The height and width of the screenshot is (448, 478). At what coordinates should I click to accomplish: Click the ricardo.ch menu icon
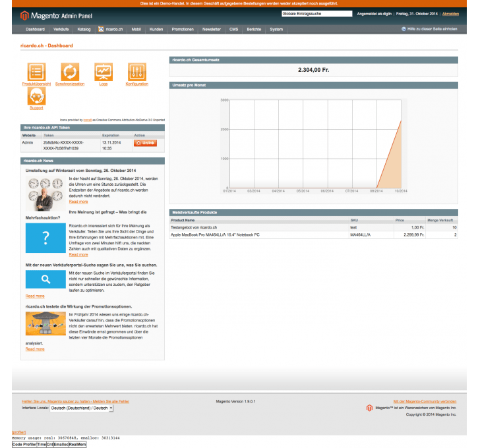(x=101, y=29)
